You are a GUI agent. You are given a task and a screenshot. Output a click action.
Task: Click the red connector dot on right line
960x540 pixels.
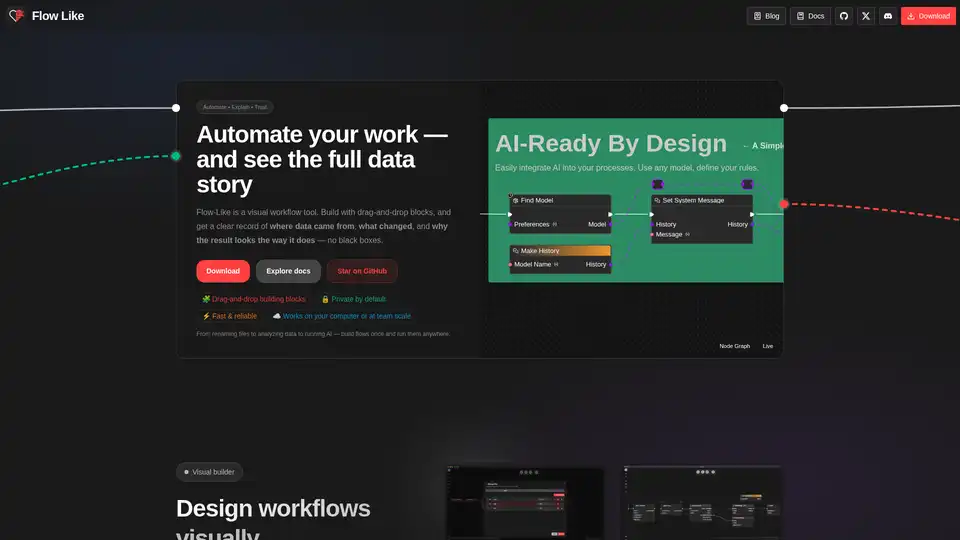point(784,204)
